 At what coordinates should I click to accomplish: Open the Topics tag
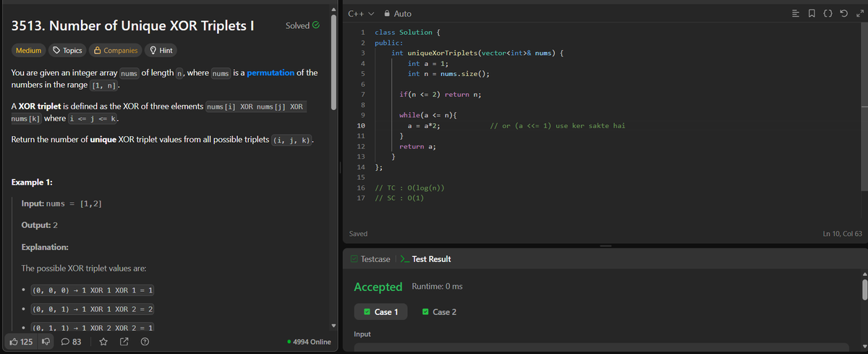point(68,51)
